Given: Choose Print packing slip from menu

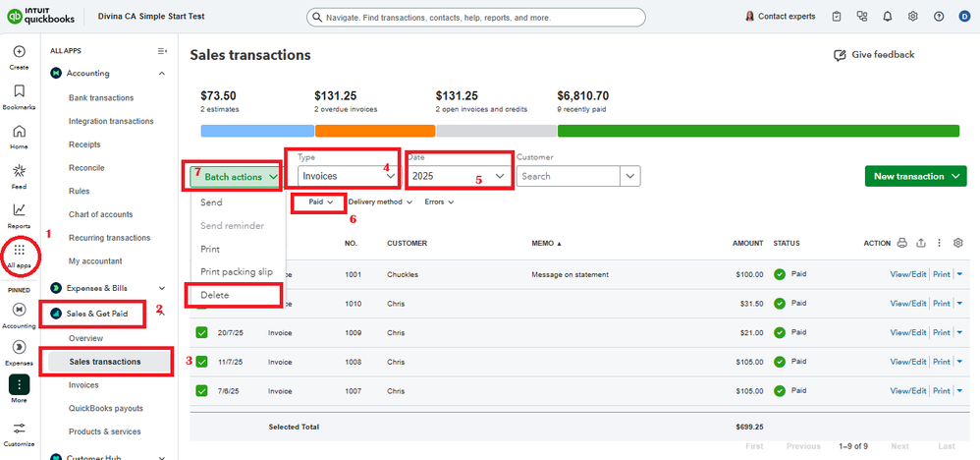Looking at the screenshot, I should click(237, 271).
